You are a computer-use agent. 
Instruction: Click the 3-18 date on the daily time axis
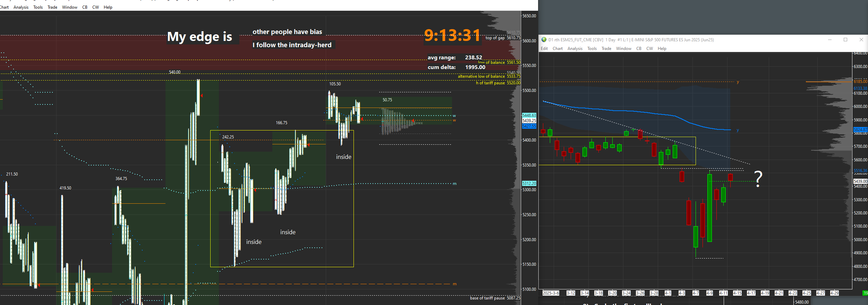[598, 293]
